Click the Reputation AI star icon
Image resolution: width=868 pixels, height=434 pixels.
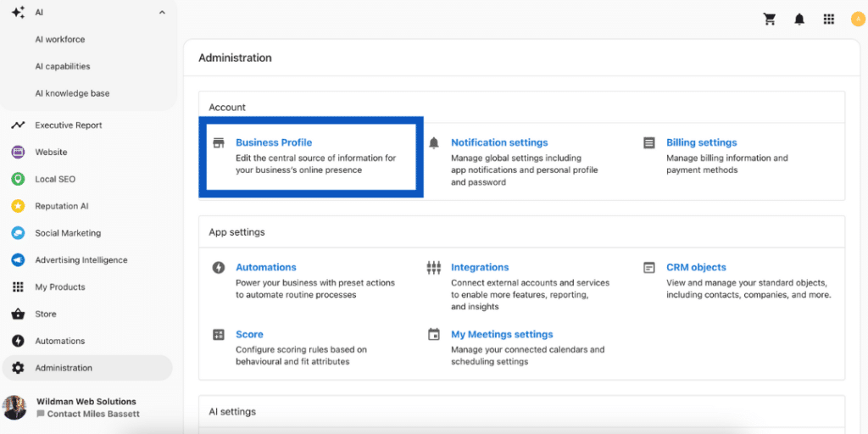pos(18,206)
